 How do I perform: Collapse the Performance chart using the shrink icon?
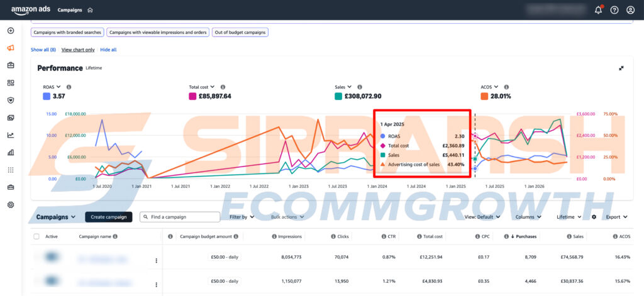point(621,68)
